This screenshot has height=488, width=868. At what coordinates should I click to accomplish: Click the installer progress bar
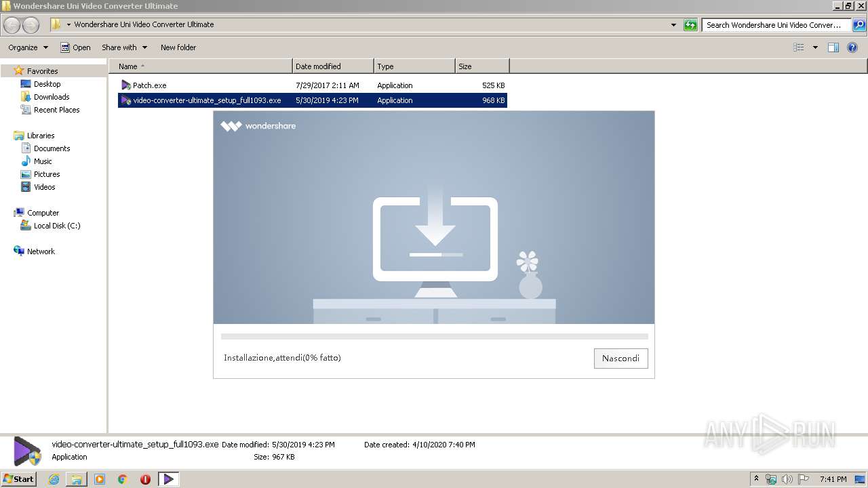434,336
